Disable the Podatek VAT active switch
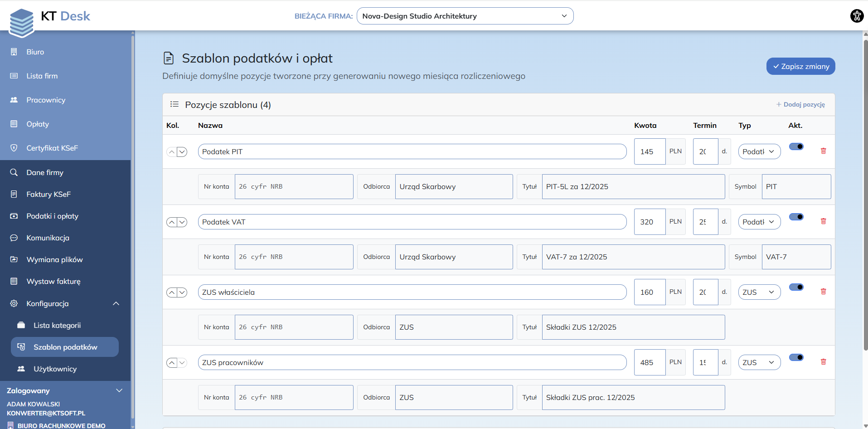Screen dimensions: 868x429 (796, 217)
